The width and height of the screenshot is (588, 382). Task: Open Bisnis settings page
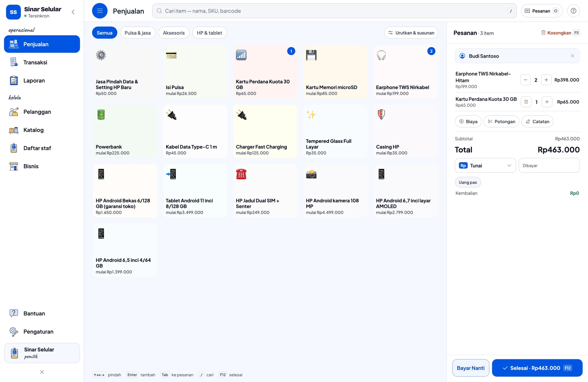42,166
